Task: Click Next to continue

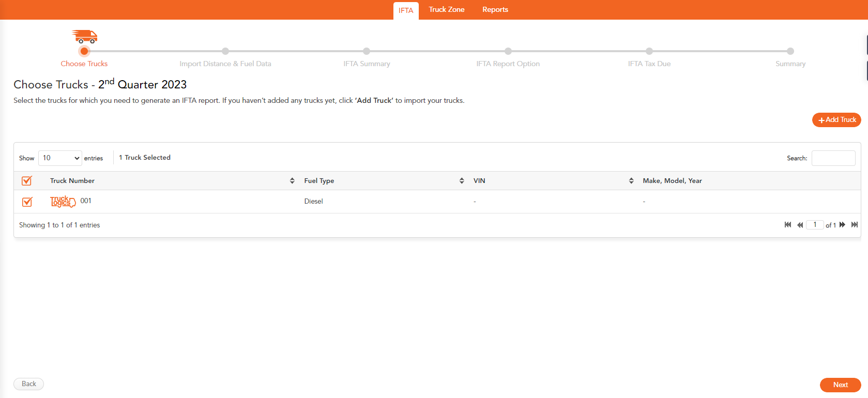Action: tap(840, 385)
